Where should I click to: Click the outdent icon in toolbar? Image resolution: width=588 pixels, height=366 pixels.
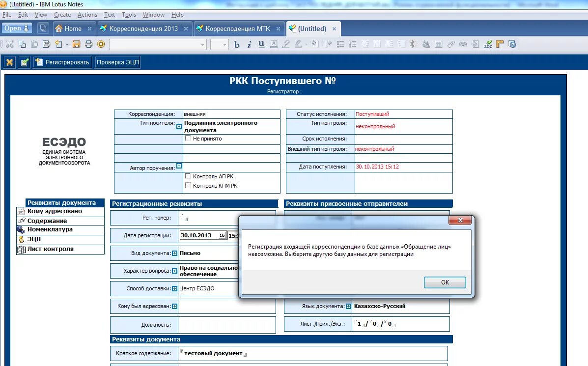[328, 44]
